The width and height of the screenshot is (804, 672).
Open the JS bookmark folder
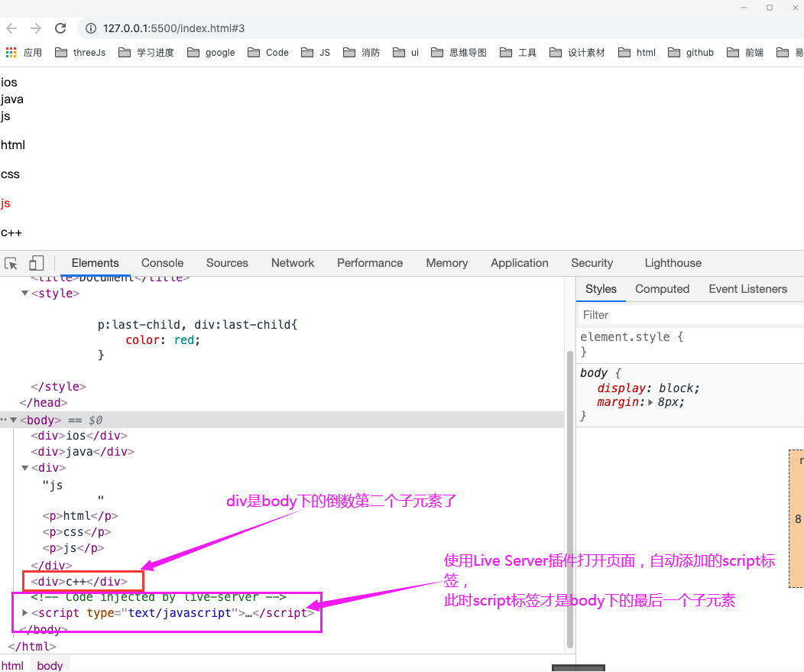click(316, 52)
